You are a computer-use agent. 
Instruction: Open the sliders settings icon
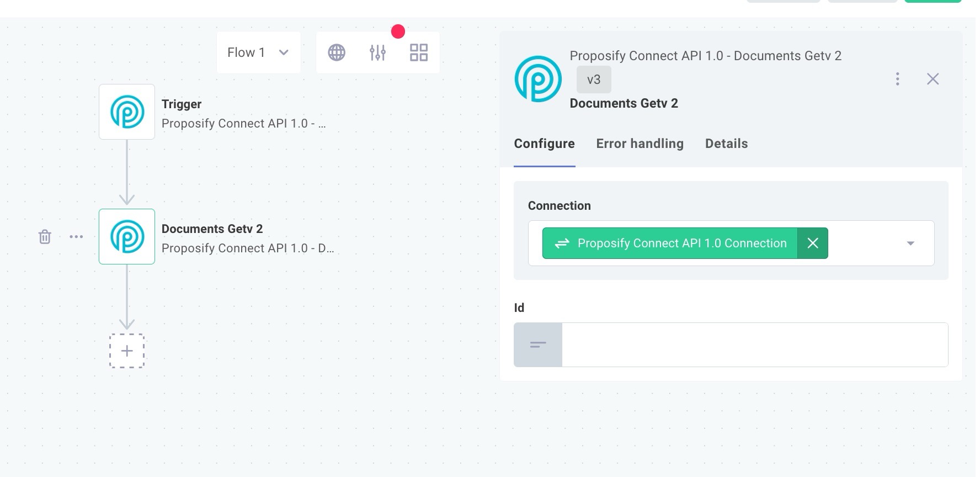click(x=377, y=52)
